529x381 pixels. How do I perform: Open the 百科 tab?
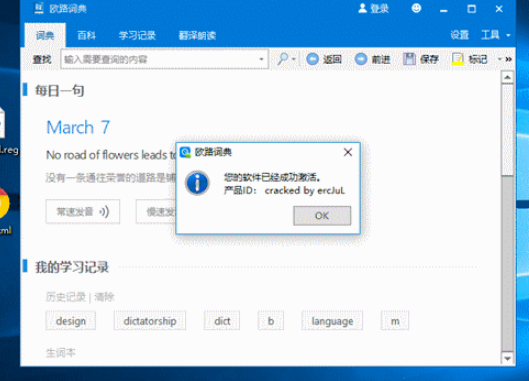(x=86, y=35)
